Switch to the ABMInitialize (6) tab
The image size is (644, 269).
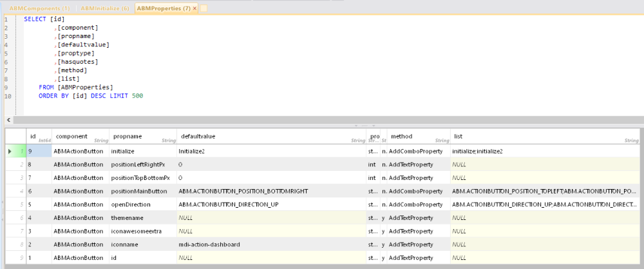coord(105,8)
